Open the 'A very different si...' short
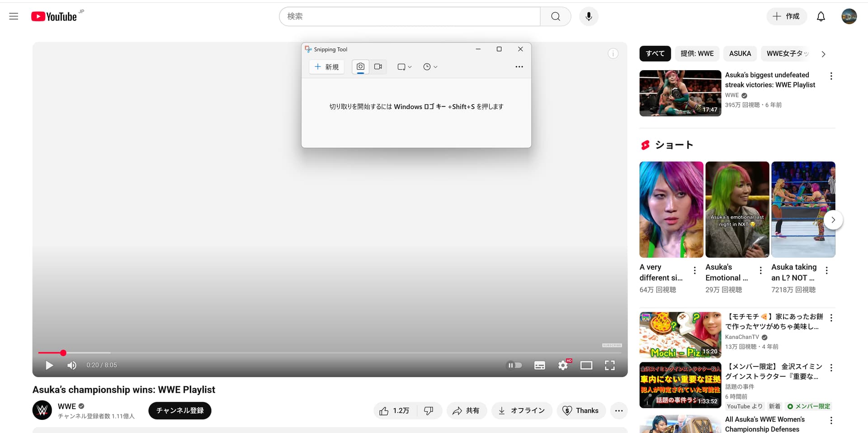This screenshot has width=868, height=433. pos(671,209)
